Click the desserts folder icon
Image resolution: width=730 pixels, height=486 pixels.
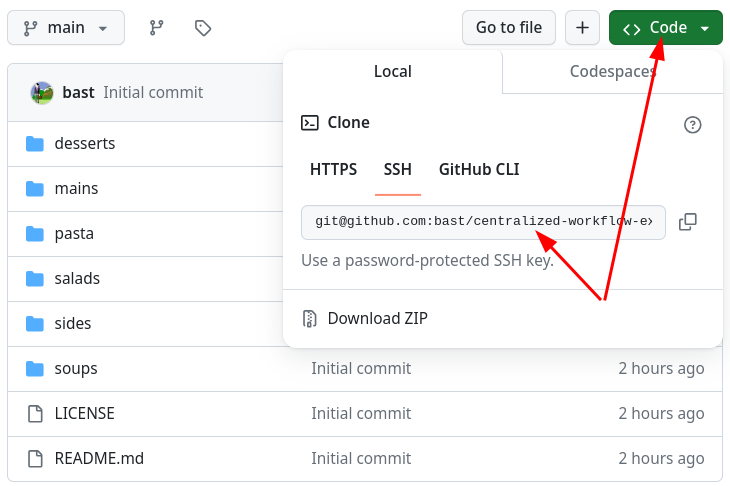36,143
